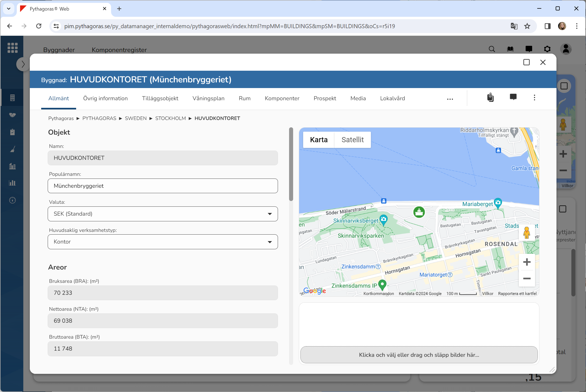This screenshot has height=392, width=586.
Task: Click the attachment paperclip icon in dialog
Action: tap(490, 98)
